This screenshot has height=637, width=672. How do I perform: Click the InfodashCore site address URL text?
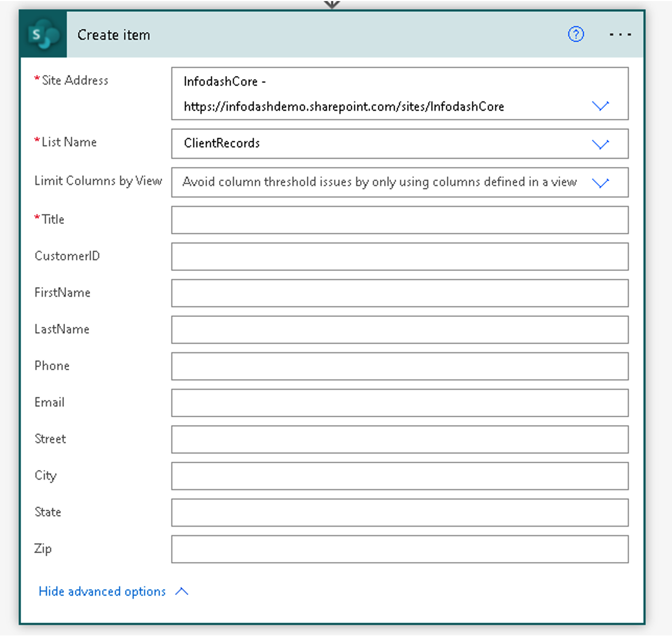(344, 107)
